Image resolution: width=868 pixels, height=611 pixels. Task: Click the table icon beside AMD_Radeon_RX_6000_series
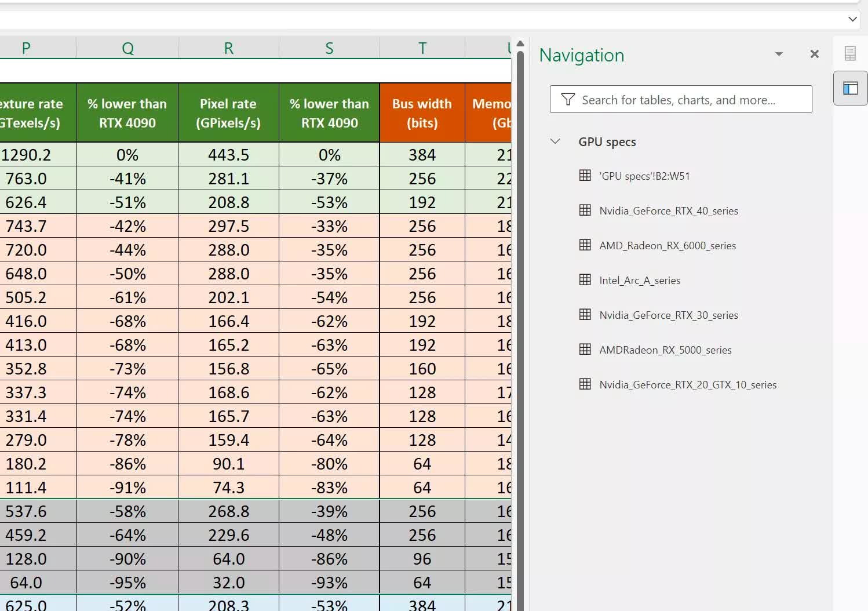(x=585, y=245)
